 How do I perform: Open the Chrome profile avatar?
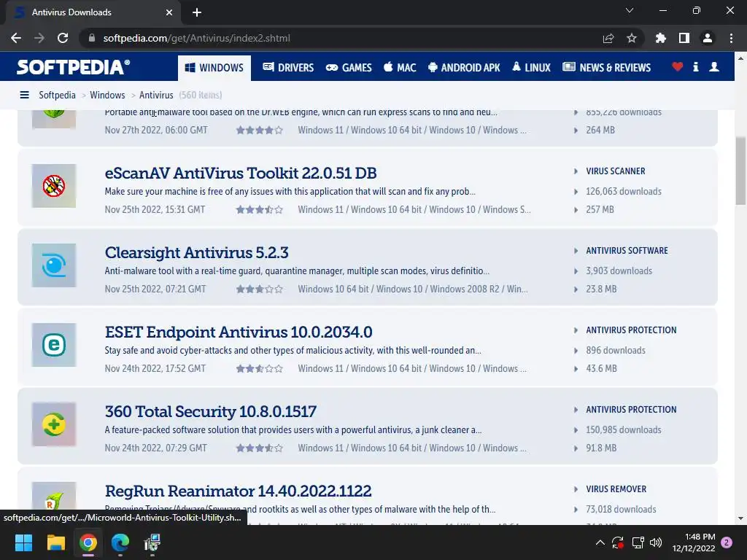708,38
